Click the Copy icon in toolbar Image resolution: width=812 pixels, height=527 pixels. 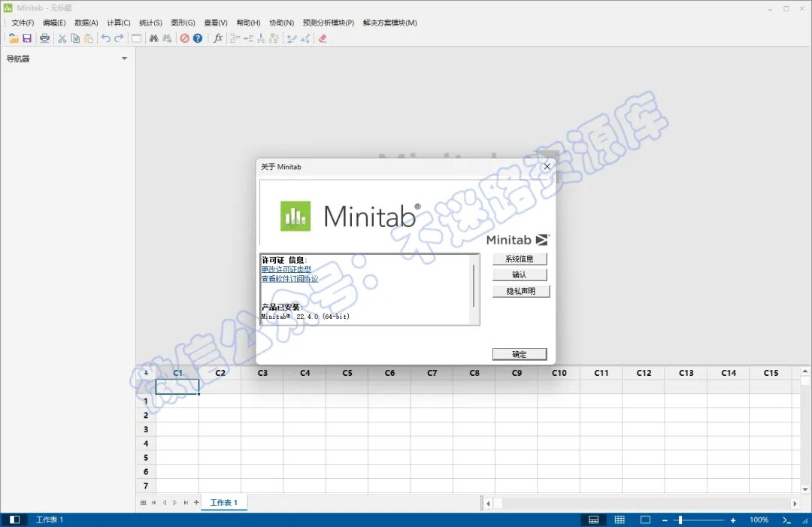point(75,38)
